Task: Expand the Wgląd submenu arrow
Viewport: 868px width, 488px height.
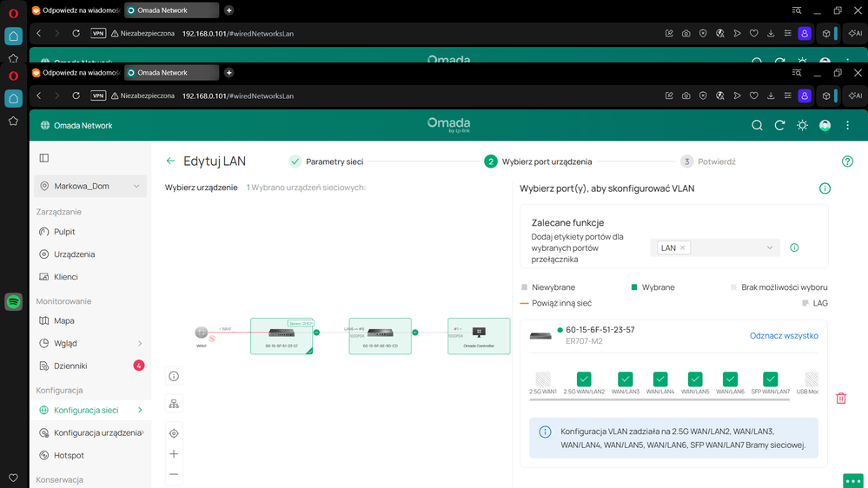Action: (x=140, y=344)
